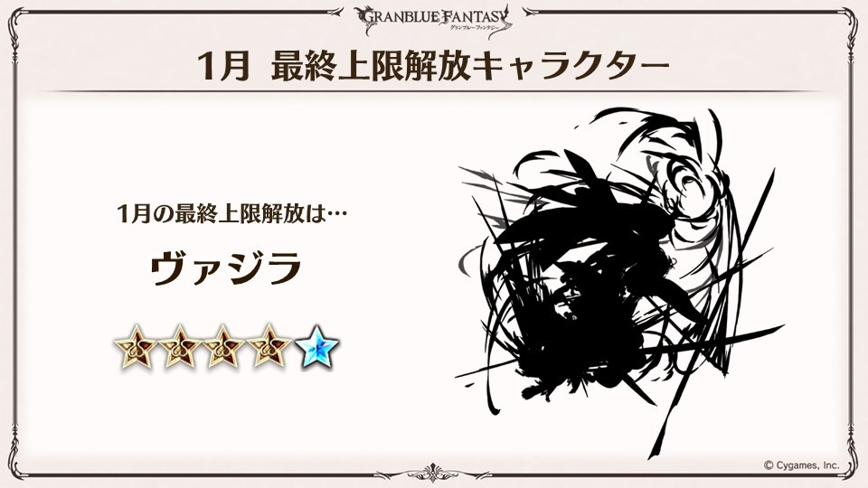Click the Granblue Fantasy logo

click(435, 21)
